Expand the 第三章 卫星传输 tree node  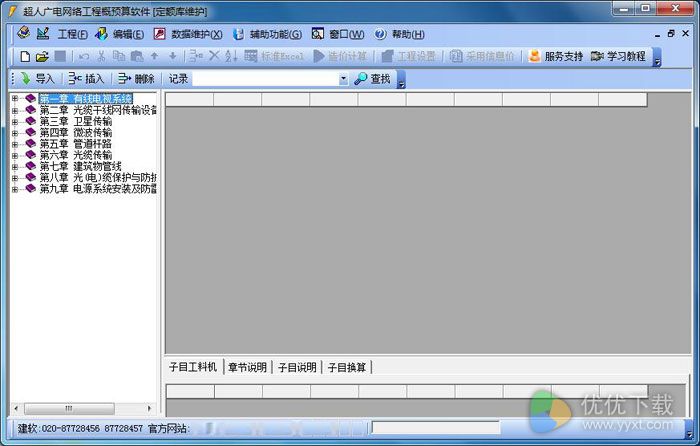[15, 121]
